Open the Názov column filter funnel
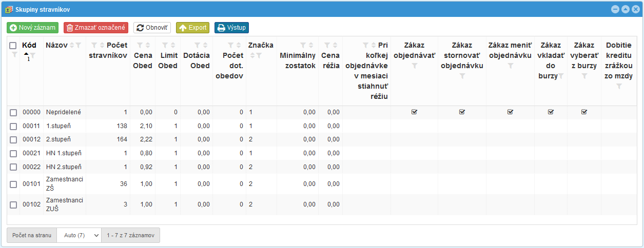The width and height of the screenshot is (644, 248). [x=79, y=45]
